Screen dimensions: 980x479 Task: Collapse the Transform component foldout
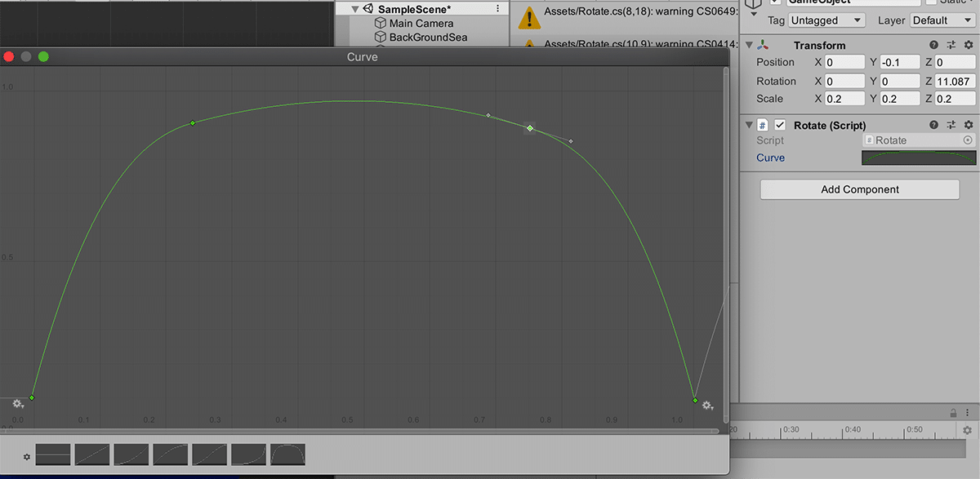click(749, 45)
